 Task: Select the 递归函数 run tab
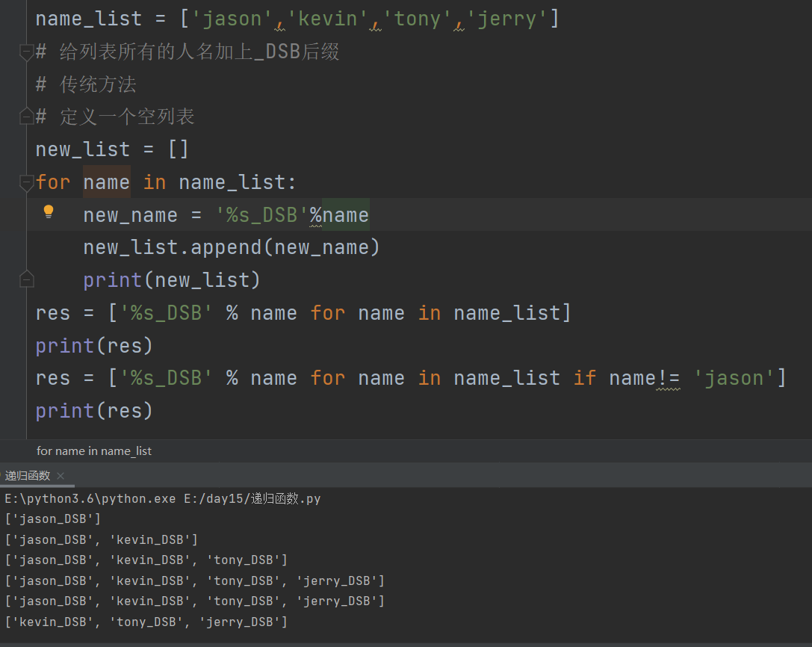[x=28, y=475]
